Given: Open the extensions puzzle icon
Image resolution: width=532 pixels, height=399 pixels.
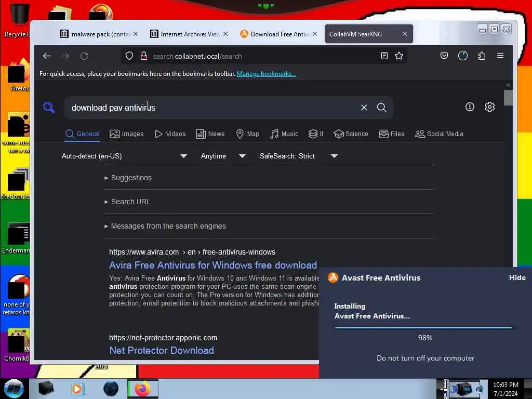Looking at the screenshot, I should click(482, 56).
